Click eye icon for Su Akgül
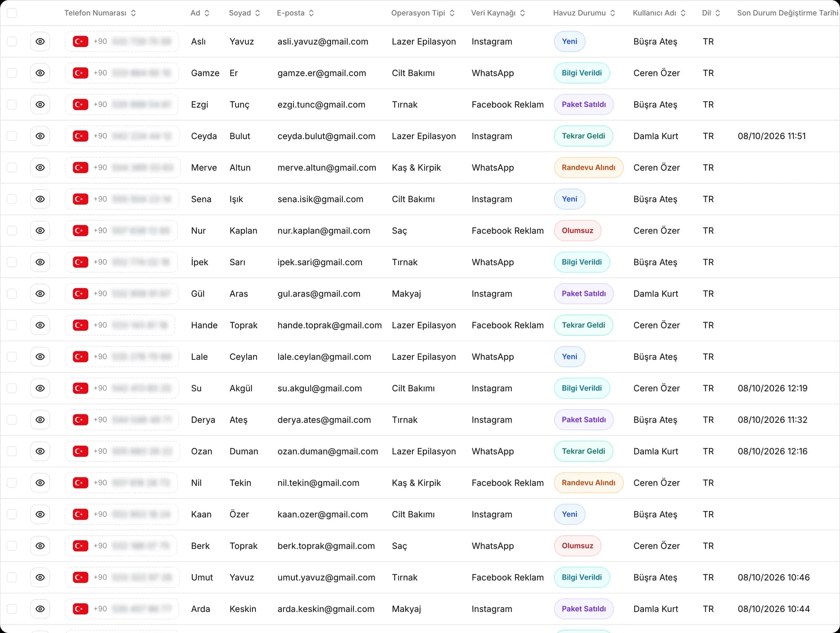Viewport: 840px width, 633px height. point(40,388)
